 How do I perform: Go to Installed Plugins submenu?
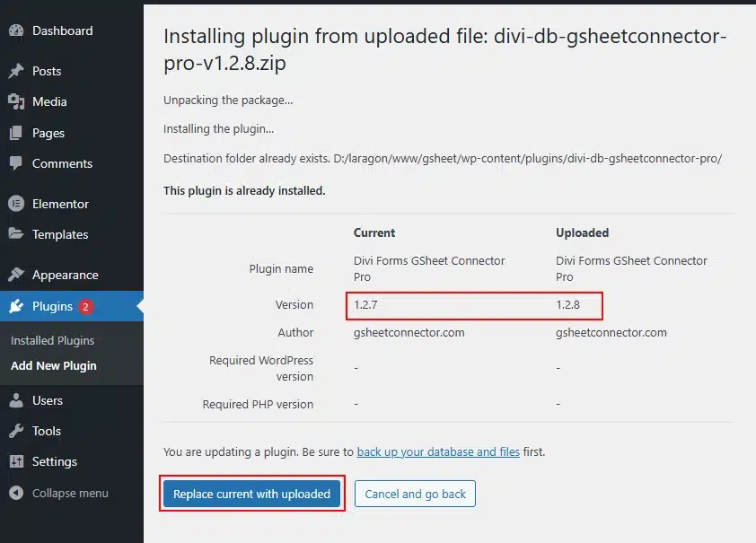(x=52, y=340)
